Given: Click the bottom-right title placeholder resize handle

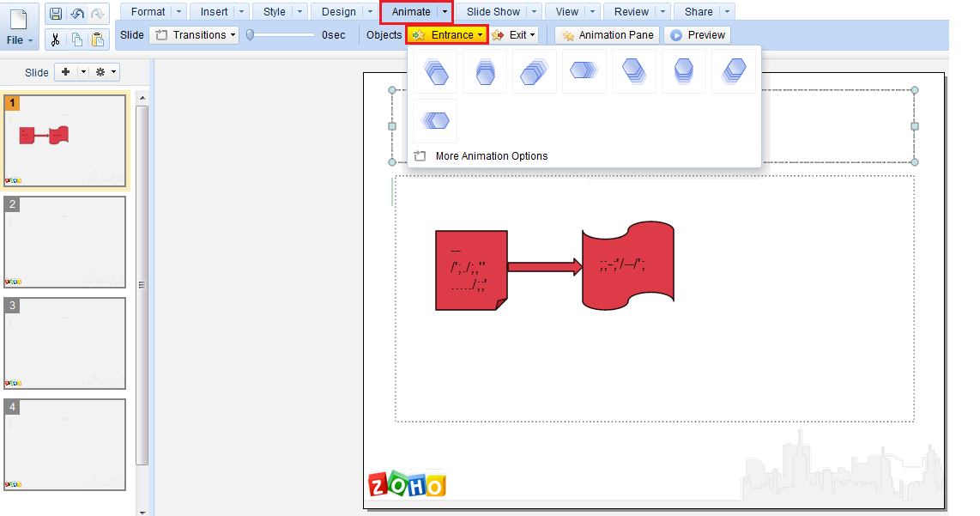Looking at the screenshot, I should (x=915, y=162).
